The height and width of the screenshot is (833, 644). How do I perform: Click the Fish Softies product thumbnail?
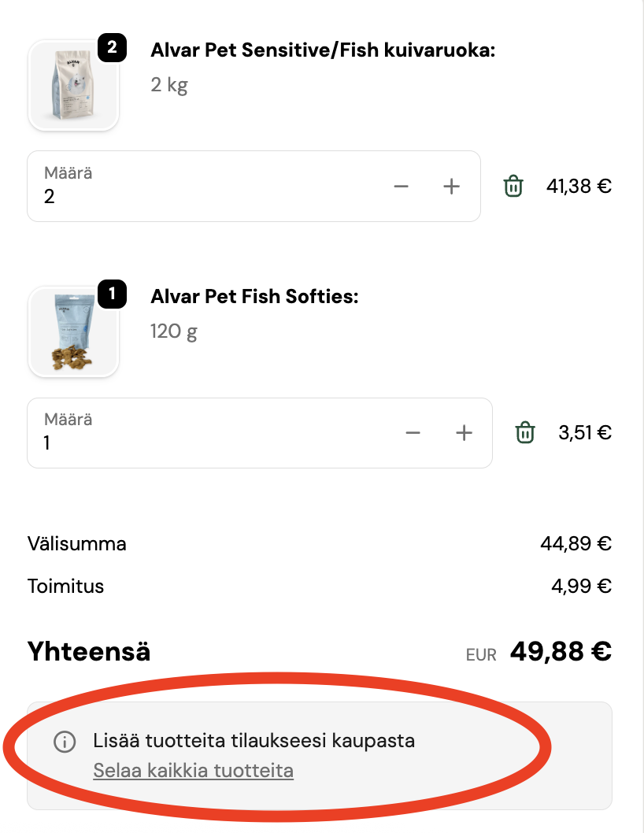[73, 331]
